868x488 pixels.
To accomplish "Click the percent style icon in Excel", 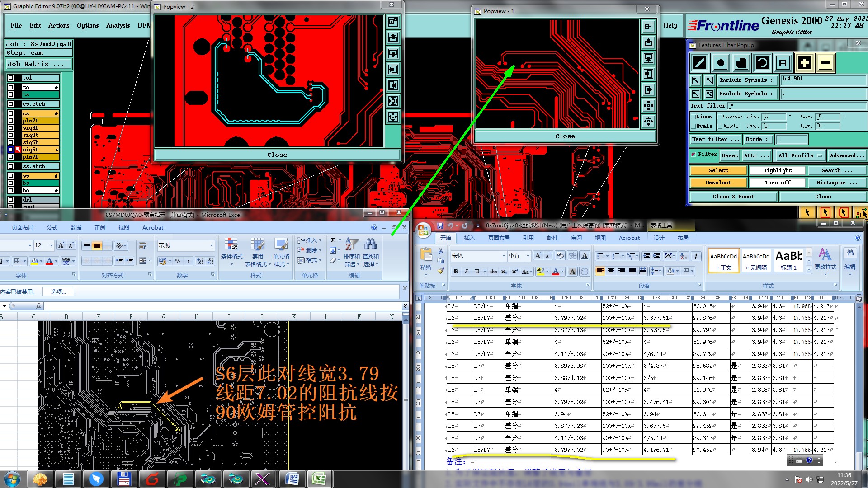I will [178, 261].
